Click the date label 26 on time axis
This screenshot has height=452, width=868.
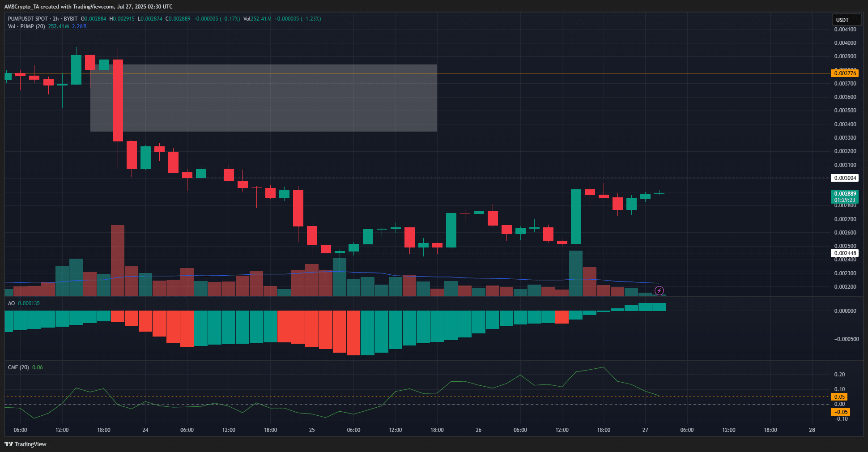[x=478, y=430]
